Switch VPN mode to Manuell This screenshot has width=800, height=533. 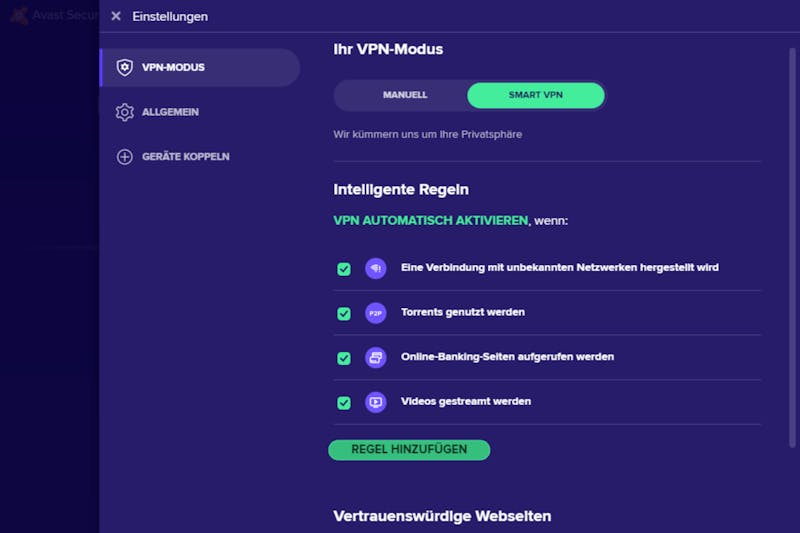[x=405, y=95]
